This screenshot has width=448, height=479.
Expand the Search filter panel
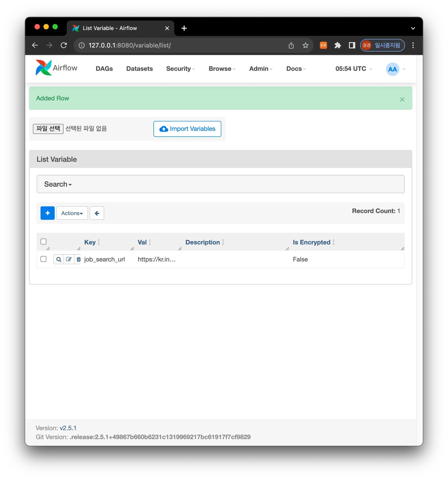coord(58,184)
